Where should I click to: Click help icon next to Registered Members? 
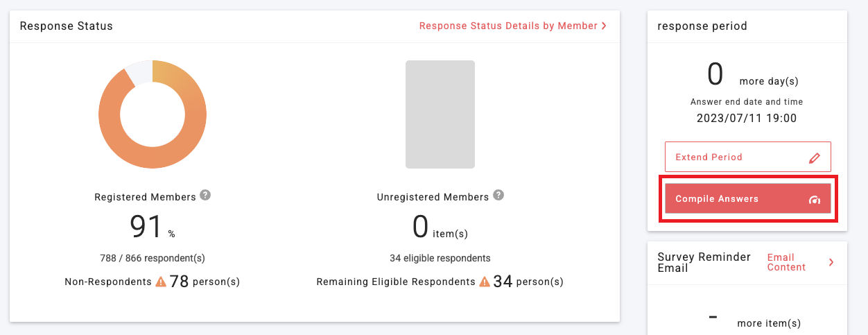coord(205,196)
